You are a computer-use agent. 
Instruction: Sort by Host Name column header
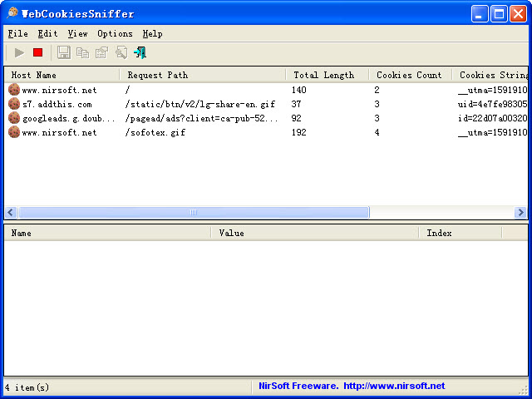(x=62, y=75)
